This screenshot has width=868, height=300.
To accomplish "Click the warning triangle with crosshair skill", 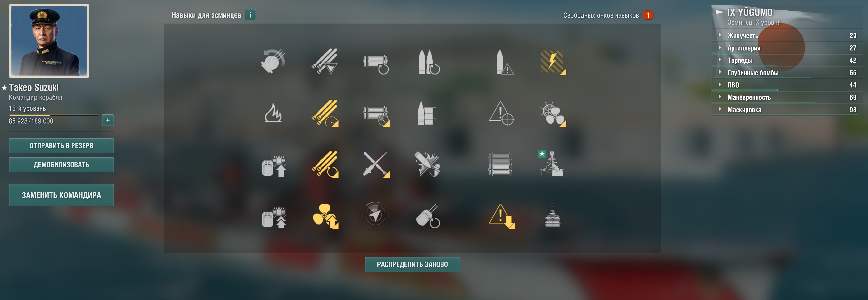I will click(501, 113).
